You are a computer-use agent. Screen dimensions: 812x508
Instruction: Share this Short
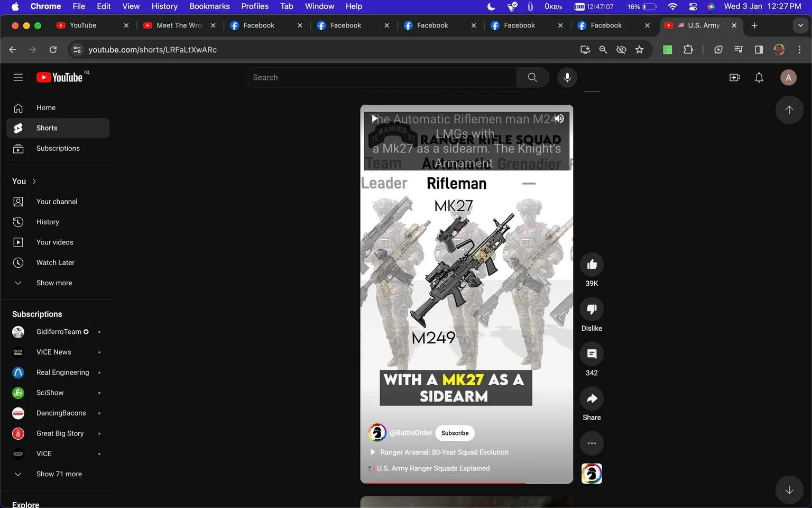coord(592,398)
